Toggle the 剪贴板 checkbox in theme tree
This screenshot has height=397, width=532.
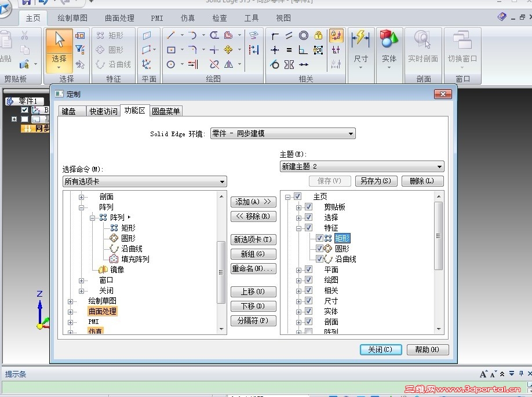308,207
